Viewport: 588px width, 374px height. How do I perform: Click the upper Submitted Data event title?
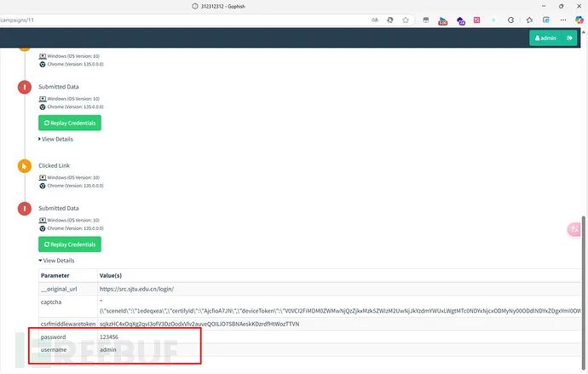click(59, 87)
